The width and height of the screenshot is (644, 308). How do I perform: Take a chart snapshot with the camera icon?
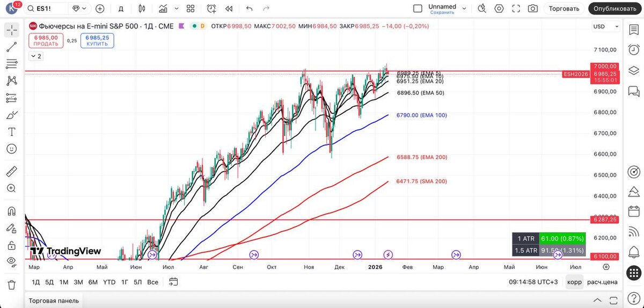(x=532, y=9)
